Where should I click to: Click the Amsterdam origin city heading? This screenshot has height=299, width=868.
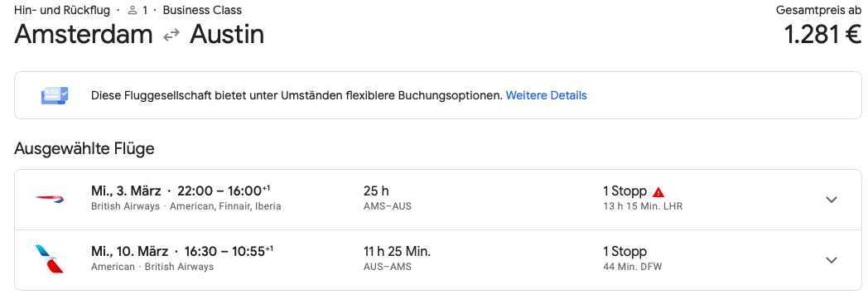84,34
